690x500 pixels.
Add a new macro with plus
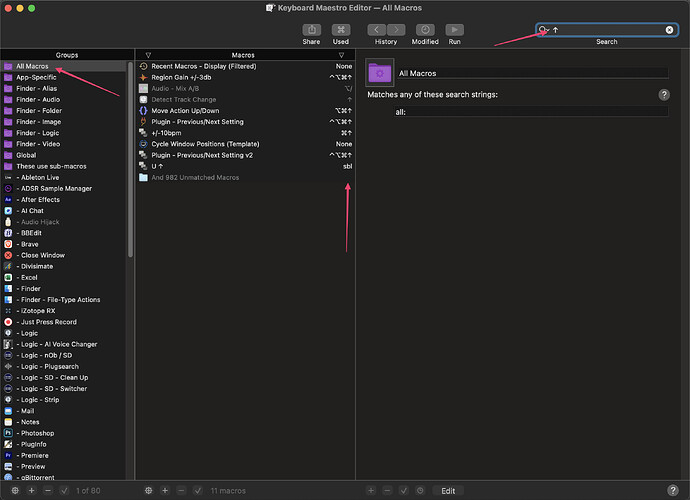165,490
